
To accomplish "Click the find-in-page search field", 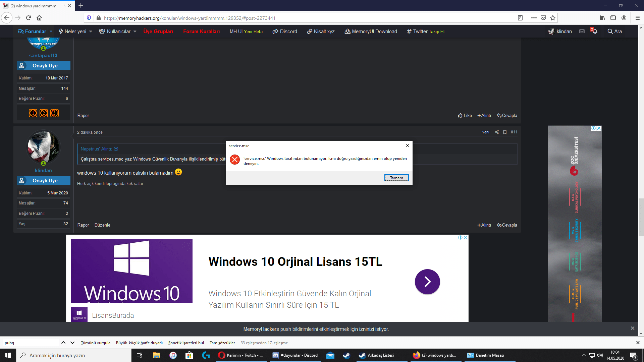I will coord(31,343).
